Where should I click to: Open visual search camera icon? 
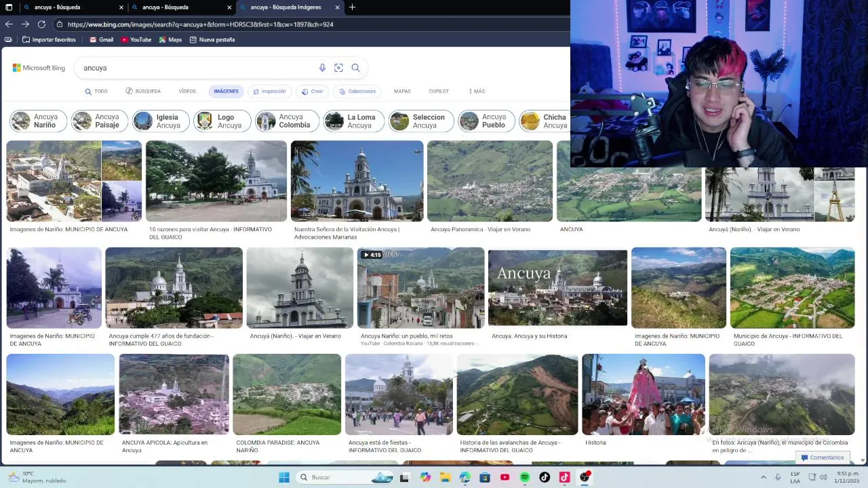pyautogui.click(x=338, y=68)
